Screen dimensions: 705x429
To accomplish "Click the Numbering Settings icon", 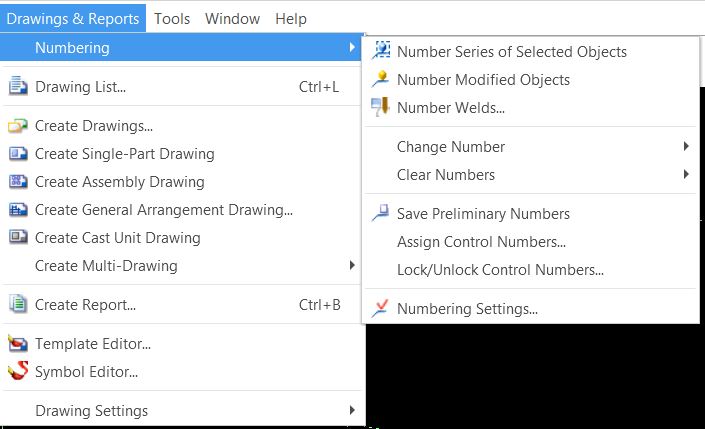I will pyautogui.click(x=381, y=309).
